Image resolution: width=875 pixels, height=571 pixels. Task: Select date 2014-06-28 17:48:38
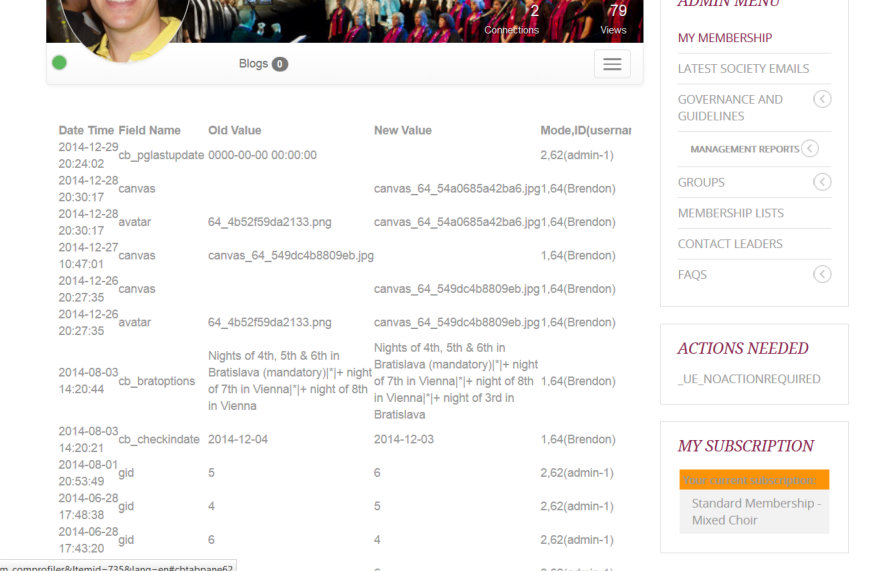[88, 506]
